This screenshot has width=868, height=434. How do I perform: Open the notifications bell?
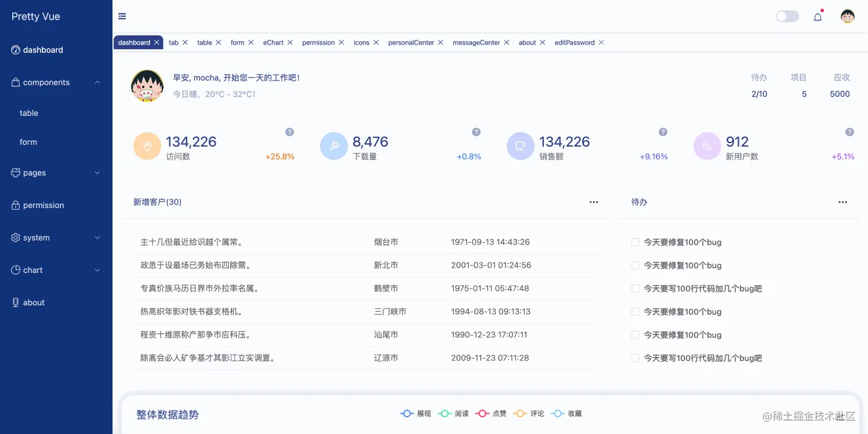click(818, 17)
